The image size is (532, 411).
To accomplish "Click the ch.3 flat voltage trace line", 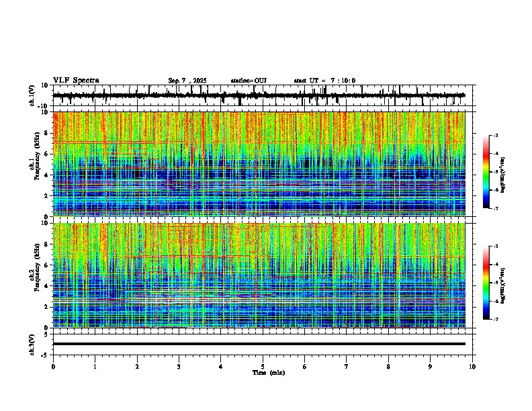I will coord(259,344).
